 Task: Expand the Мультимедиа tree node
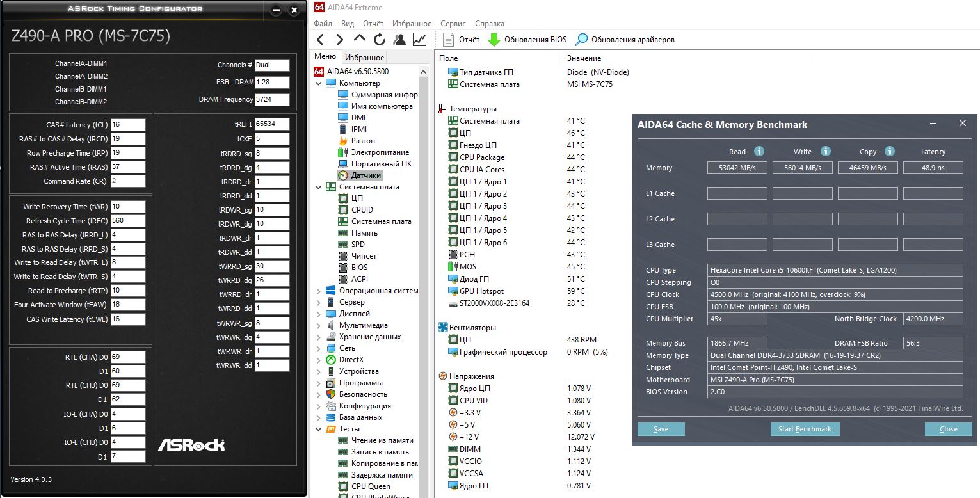(319, 325)
